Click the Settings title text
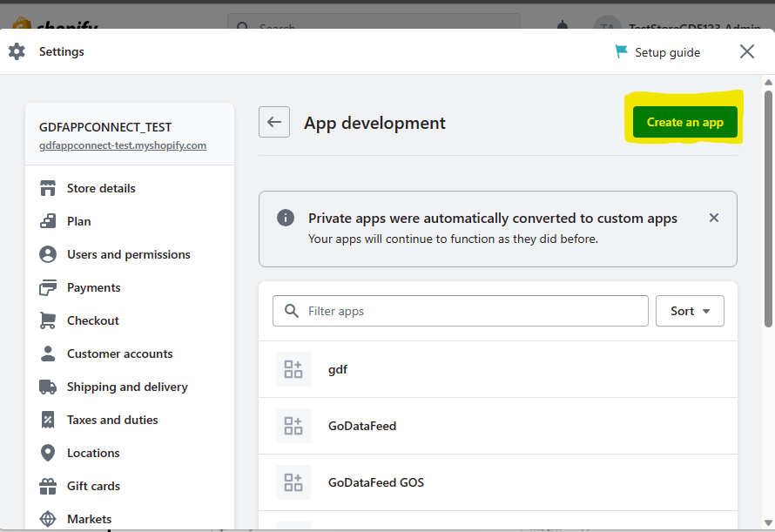 61,51
